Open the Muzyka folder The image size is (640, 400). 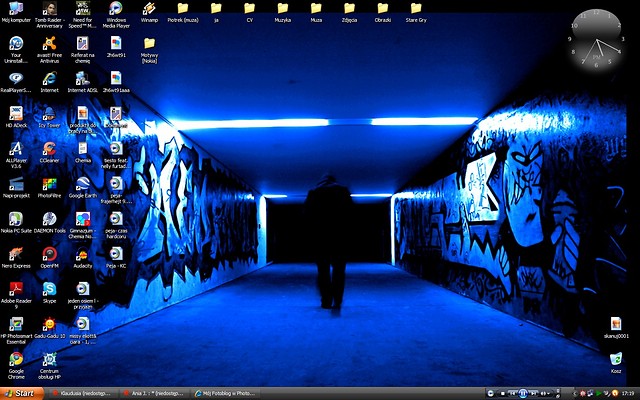tap(282, 12)
